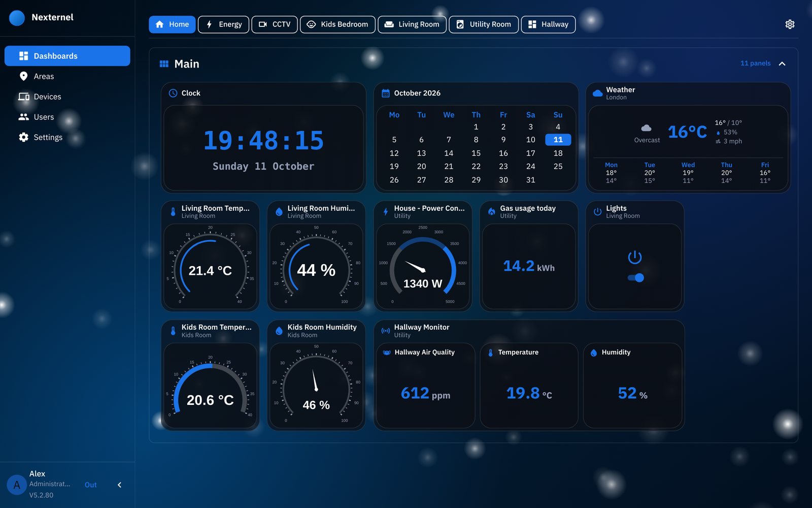Open the Living Room tab

412,24
